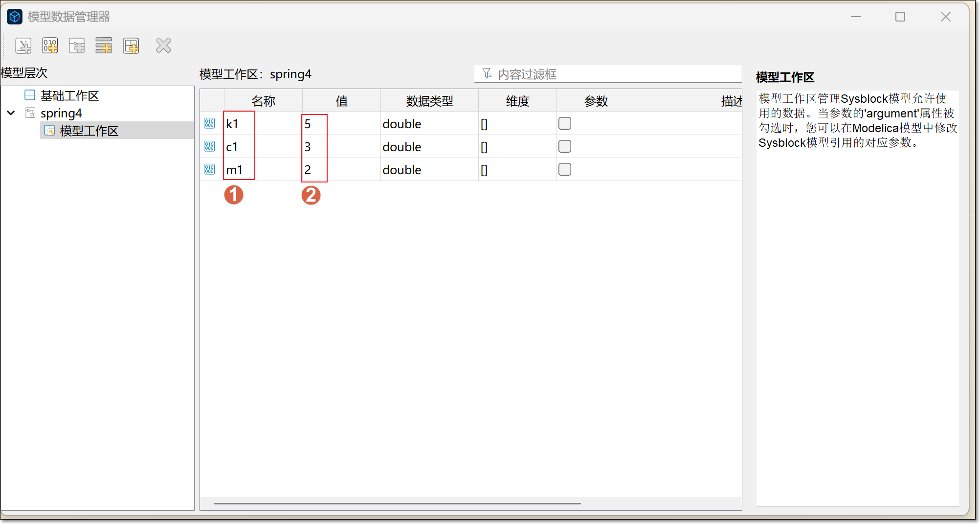This screenshot has width=980, height=524.
Task: Tick the 参数 checkbox for m1
Action: tap(565, 169)
